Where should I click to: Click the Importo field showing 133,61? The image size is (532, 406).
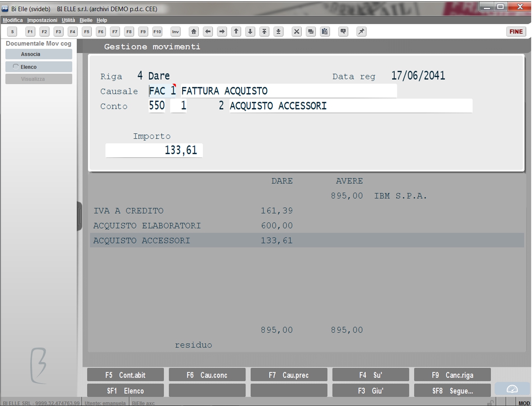154,150
